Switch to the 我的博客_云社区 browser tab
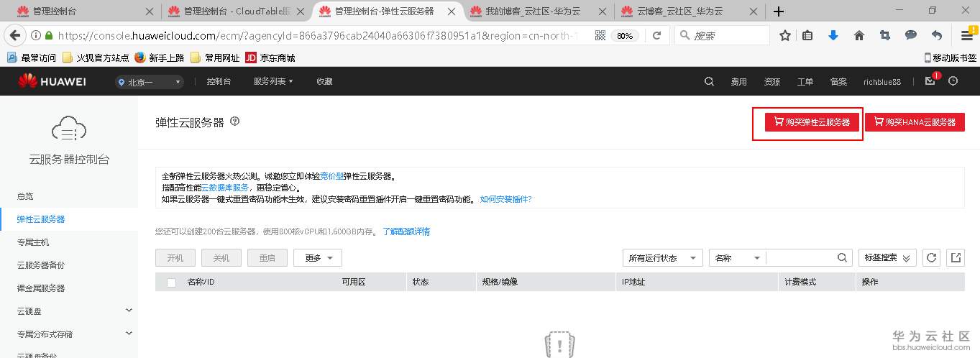 538,12
